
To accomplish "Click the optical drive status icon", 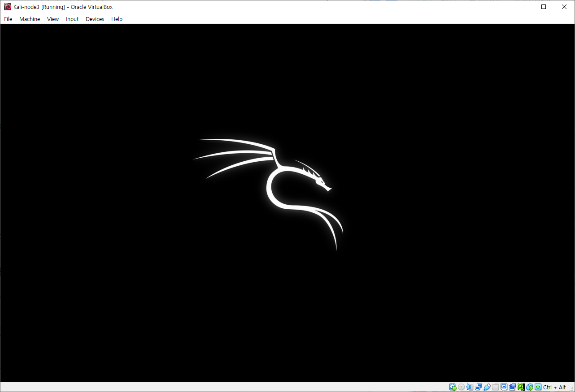I will (x=462, y=387).
